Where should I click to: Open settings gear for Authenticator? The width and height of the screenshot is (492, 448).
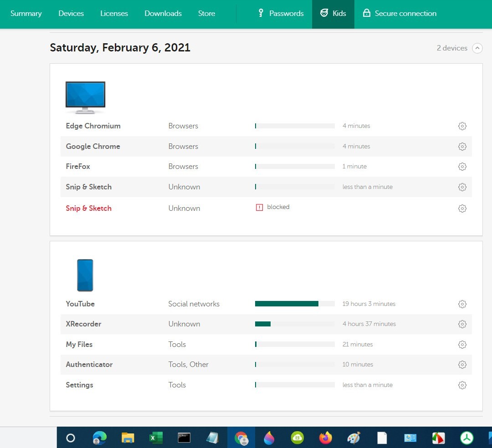462,365
